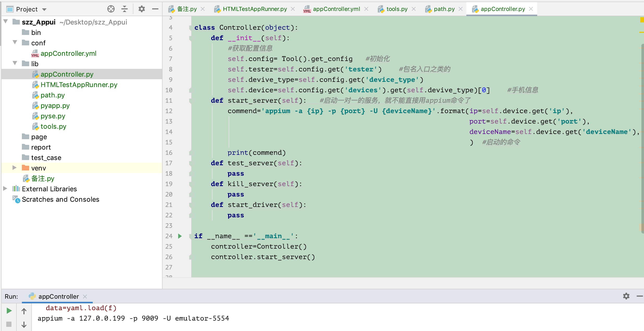Switch to the appController.yml editor tab
Image resolution: width=644 pixels, height=331 pixels.
point(336,9)
